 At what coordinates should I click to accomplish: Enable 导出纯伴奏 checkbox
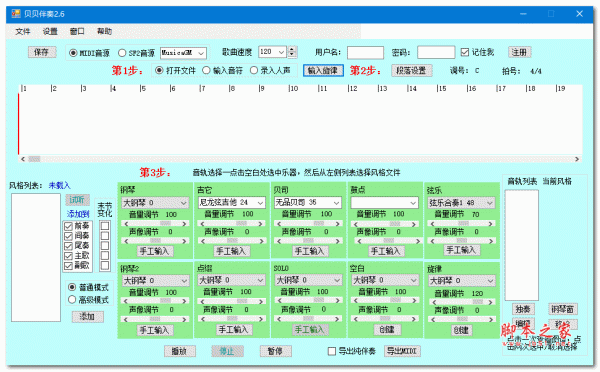(332, 351)
